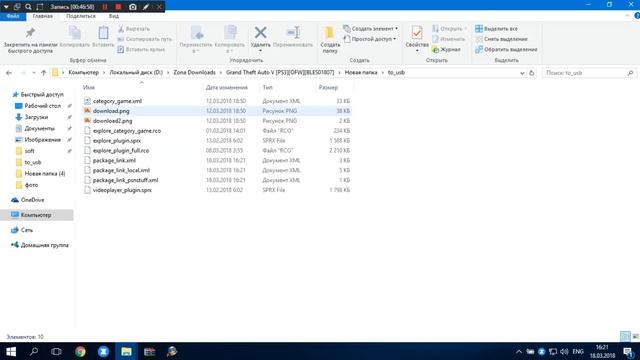Open the File tab
This screenshot has width=640, height=360.
click(13, 16)
